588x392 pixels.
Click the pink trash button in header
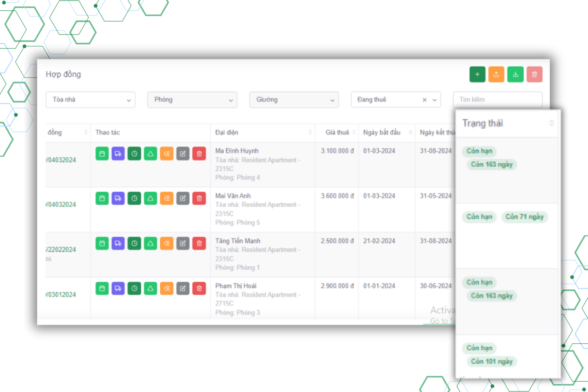(x=534, y=74)
